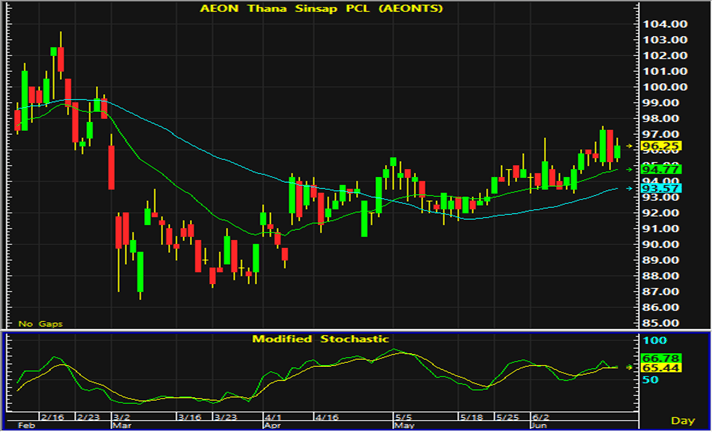The image size is (713, 432).
Task: Click the No Gaps label
Action: 40,324
